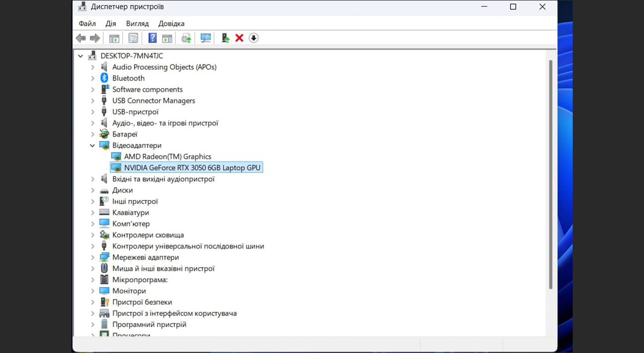Expand the USB Connector Managers category
This screenshot has height=353, width=644.
click(92, 101)
